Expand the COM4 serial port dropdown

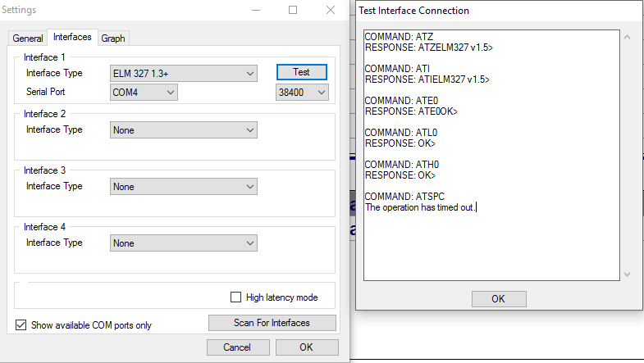pyautogui.click(x=144, y=93)
